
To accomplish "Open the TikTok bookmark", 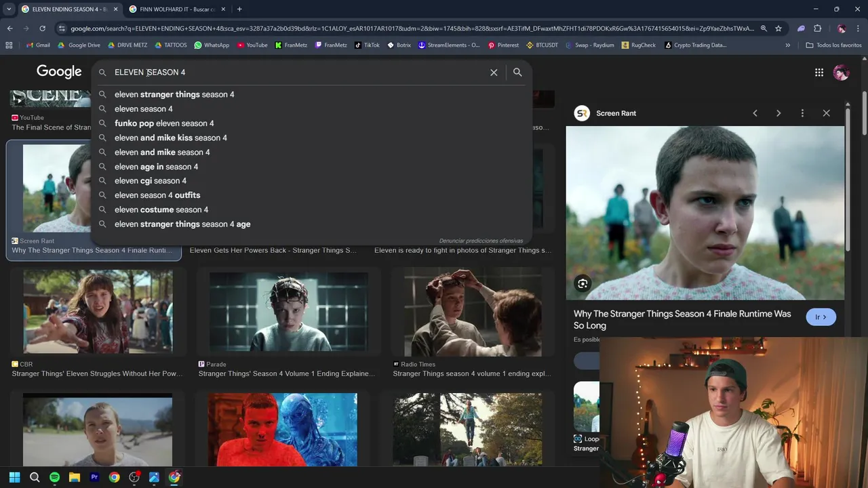I will coord(366,45).
